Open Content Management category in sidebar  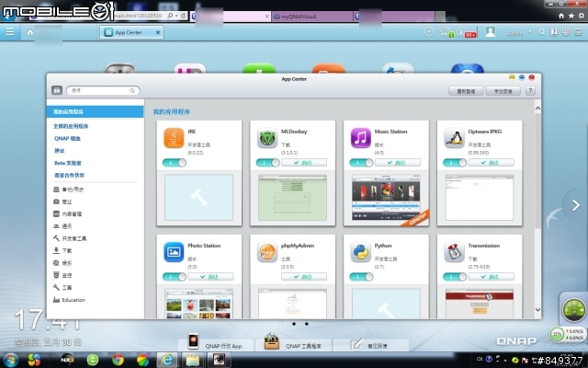pyautogui.click(x=67, y=214)
